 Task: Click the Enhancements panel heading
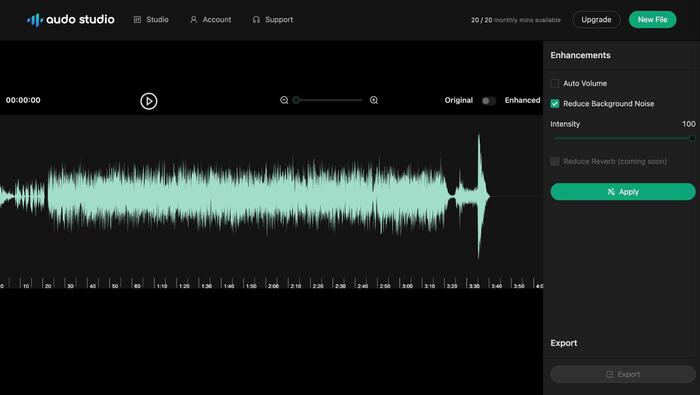(x=580, y=55)
